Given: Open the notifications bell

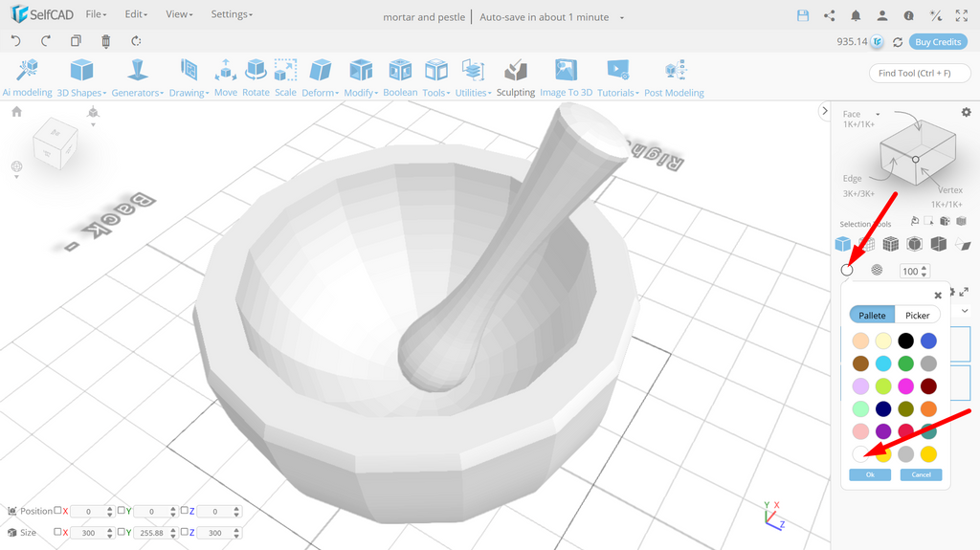Looking at the screenshot, I should 856,16.
